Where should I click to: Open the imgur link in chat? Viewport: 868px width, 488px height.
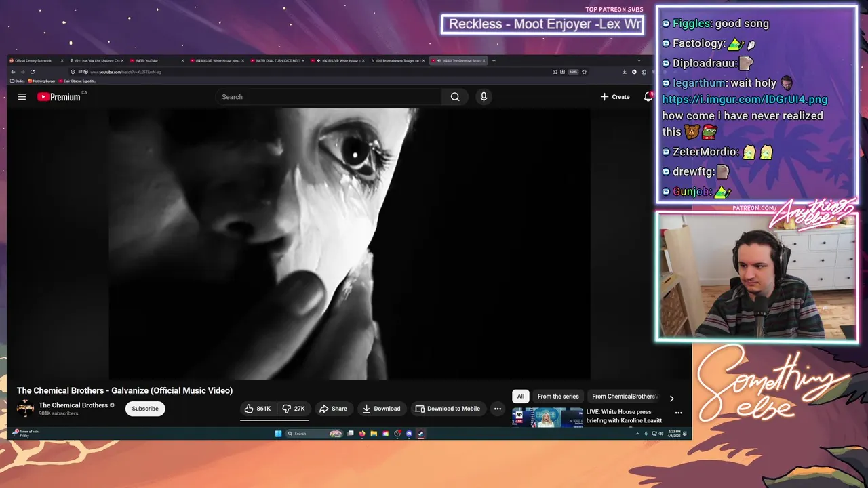745,100
